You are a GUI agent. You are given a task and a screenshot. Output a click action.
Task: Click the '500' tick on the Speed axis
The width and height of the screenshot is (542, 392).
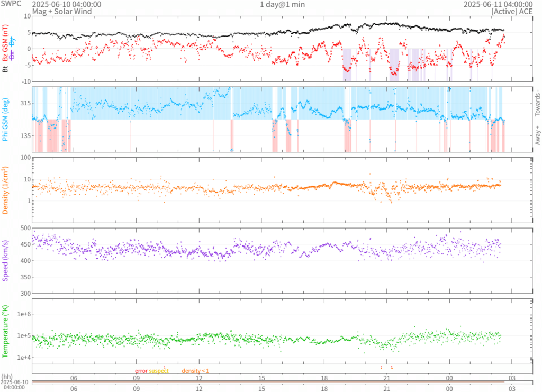(x=25, y=228)
